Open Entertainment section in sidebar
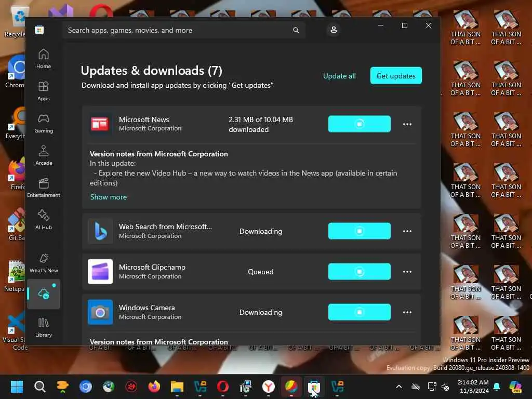532x399 pixels. point(44,188)
